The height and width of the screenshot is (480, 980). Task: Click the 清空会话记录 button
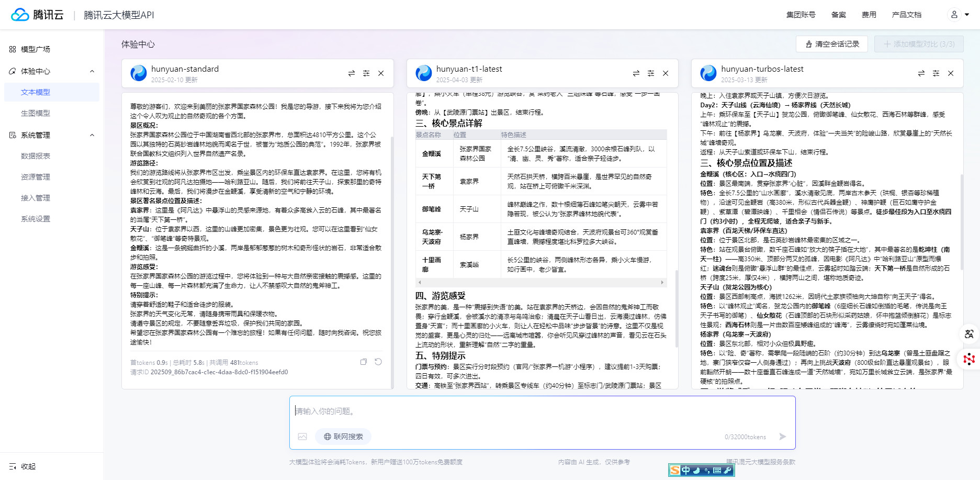(x=832, y=44)
